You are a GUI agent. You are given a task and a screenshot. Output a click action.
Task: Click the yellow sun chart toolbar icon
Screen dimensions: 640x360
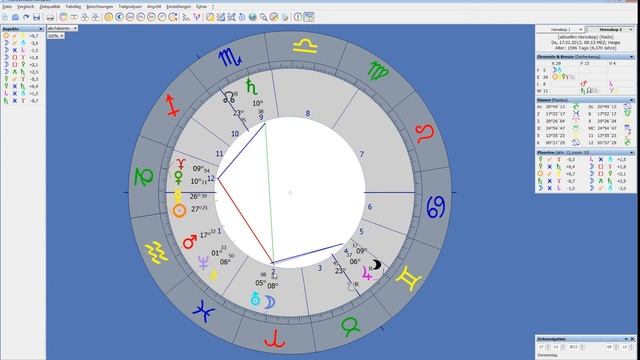click(x=109, y=17)
